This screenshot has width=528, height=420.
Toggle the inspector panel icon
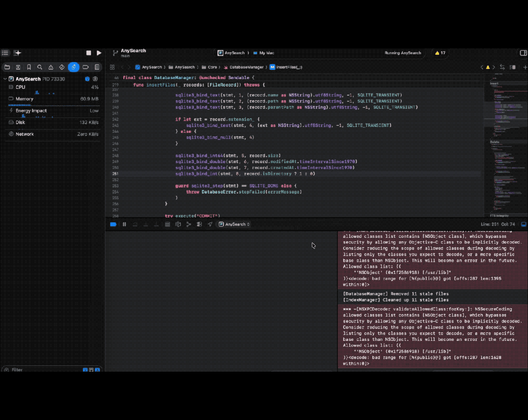coord(523,53)
